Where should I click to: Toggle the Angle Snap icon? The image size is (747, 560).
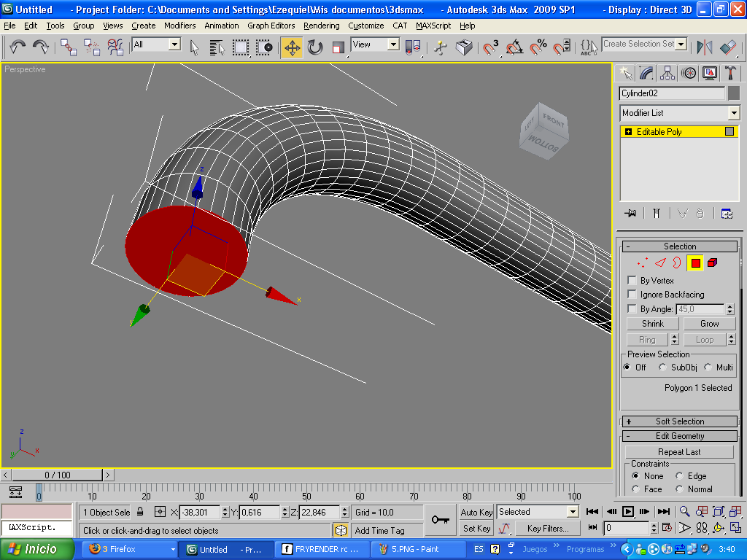point(514,47)
